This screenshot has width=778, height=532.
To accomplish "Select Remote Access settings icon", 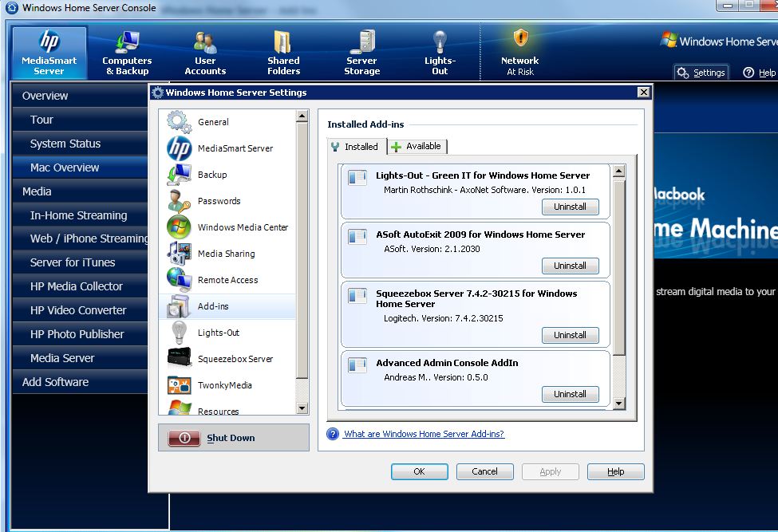I will click(179, 280).
